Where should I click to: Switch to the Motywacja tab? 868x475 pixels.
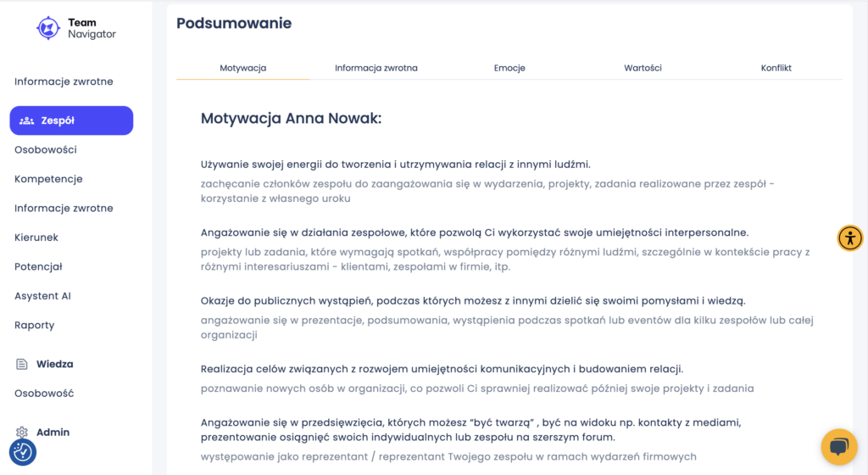click(243, 68)
